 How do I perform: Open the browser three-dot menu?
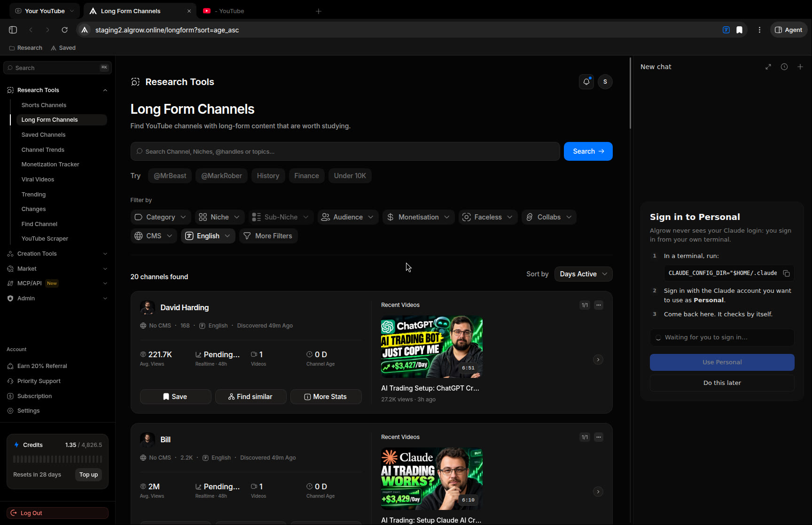pos(759,30)
